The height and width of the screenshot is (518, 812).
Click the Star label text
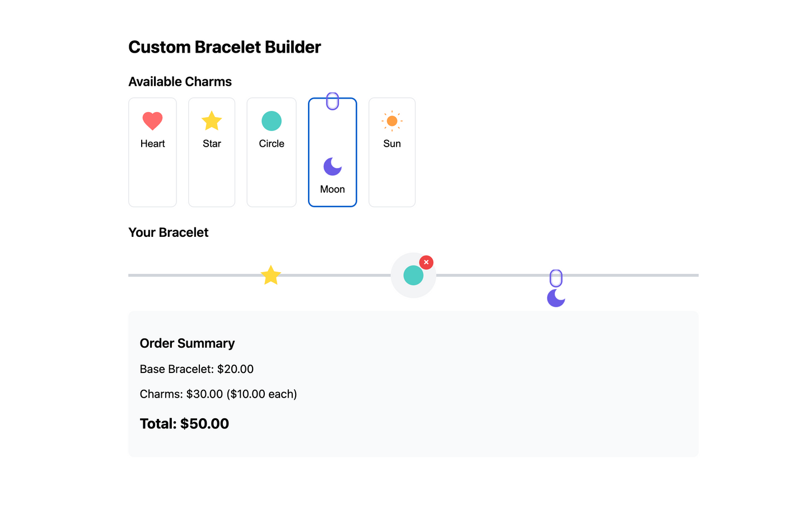tap(212, 144)
